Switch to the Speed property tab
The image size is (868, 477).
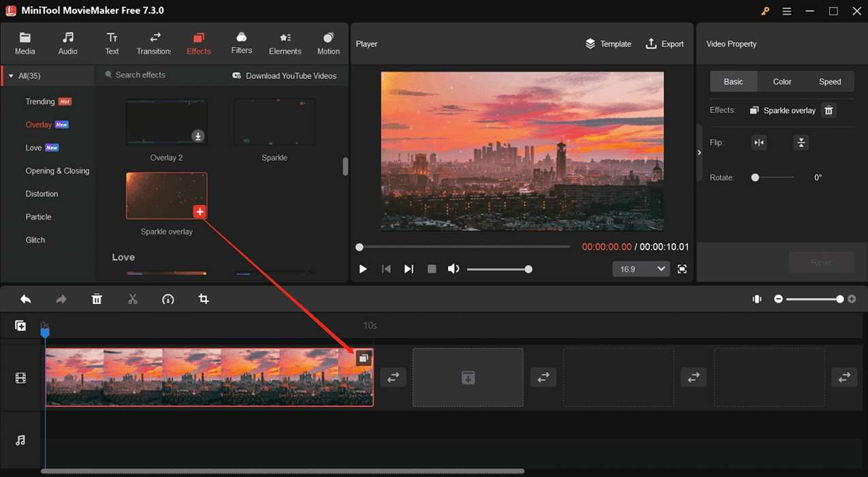pyautogui.click(x=830, y=82)
